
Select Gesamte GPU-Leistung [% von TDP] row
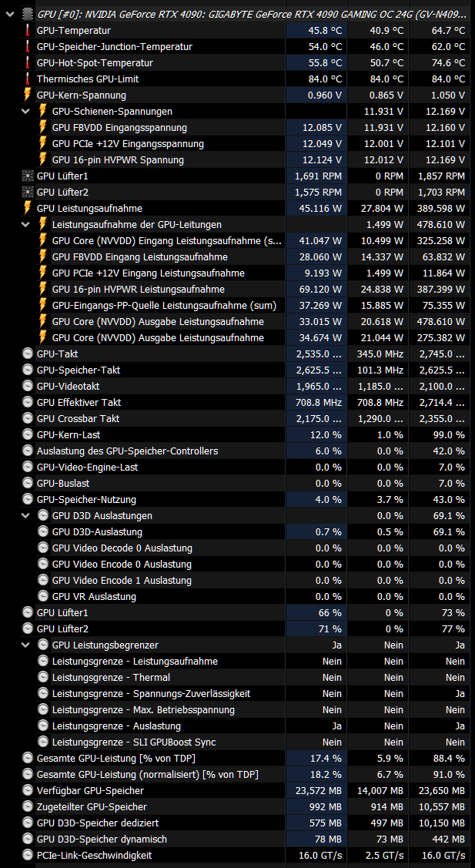coord(115,758)
